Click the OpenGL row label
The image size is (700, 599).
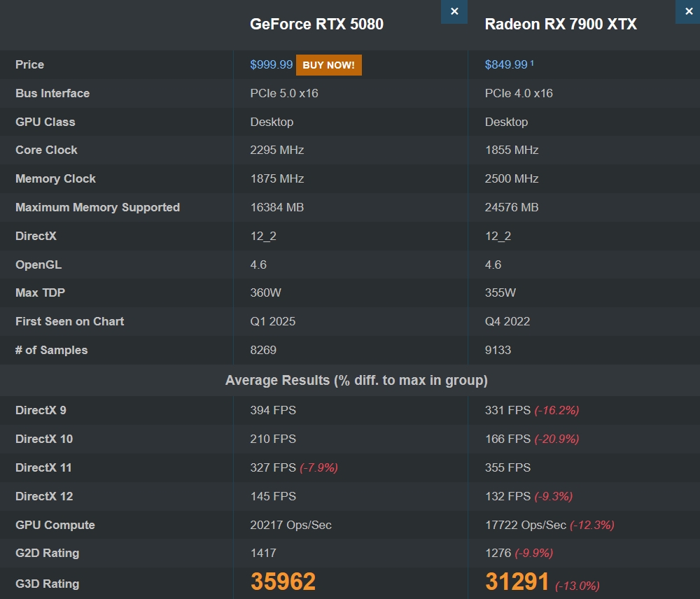pos(38,265)
